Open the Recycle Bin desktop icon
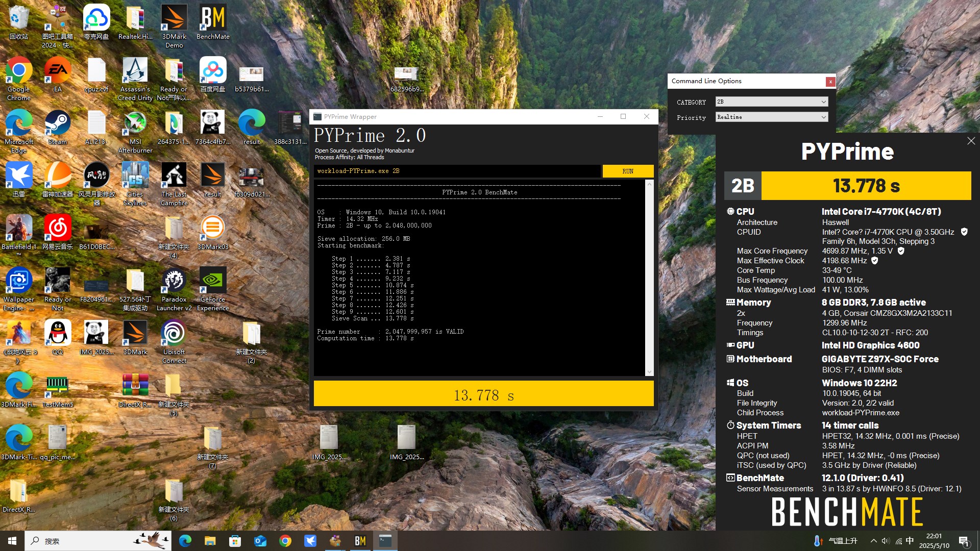 pos(19,22)
